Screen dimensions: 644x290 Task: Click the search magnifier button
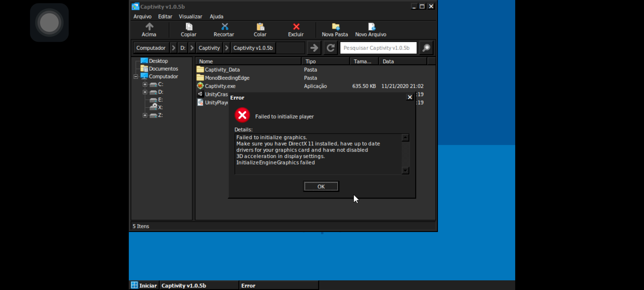coord(426,48)
